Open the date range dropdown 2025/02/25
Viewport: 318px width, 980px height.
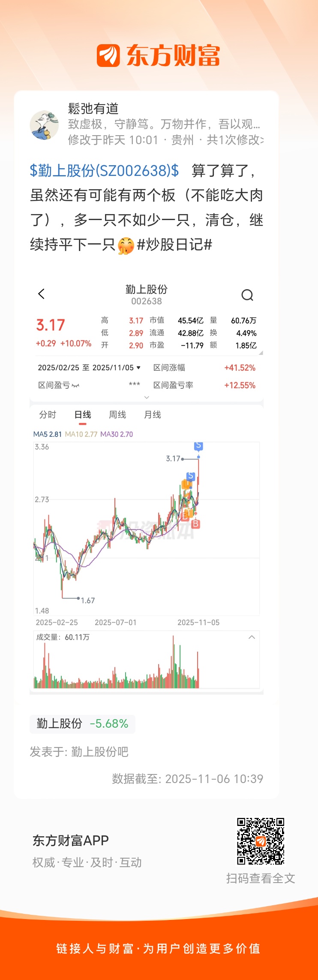(89, 368)
